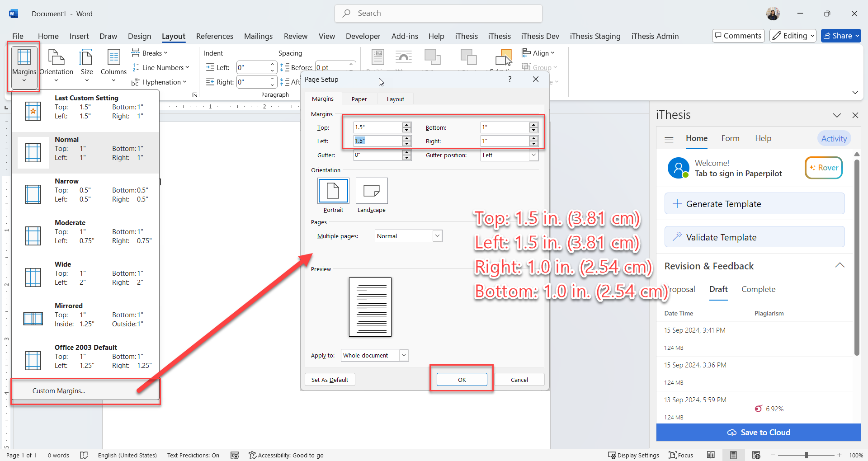Click the Search box in the title bar

(439, 14)
